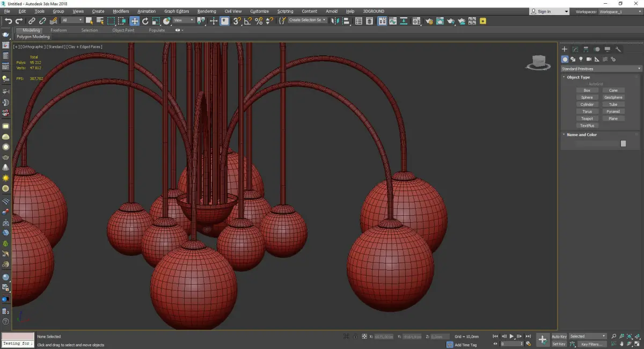Viewport: 644px width, 349px height.
Task: Click the object color swatch
Action: (623, 144)
